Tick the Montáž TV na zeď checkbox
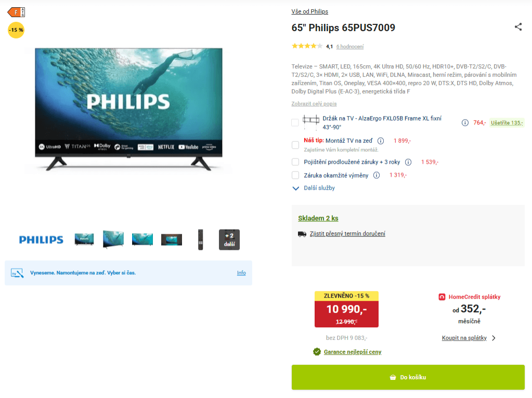 295,145
